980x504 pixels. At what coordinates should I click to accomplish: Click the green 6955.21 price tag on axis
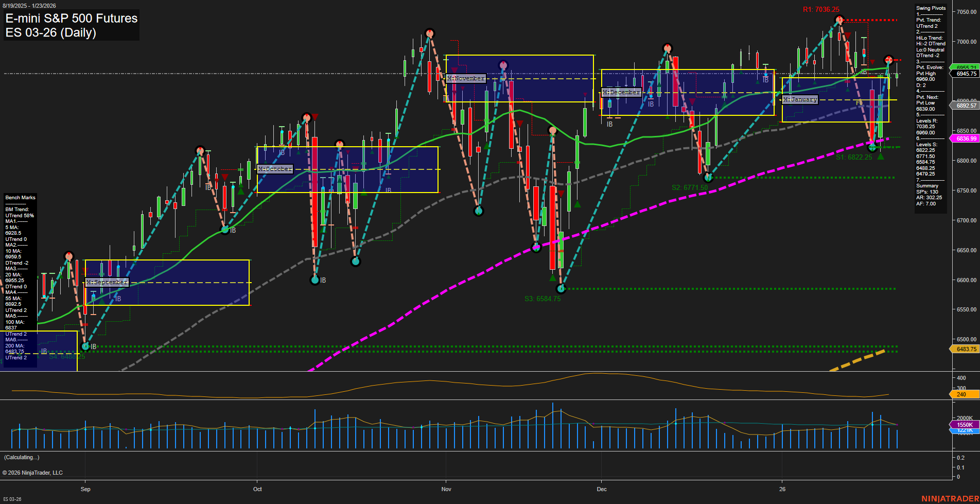(x=966, y=67)
